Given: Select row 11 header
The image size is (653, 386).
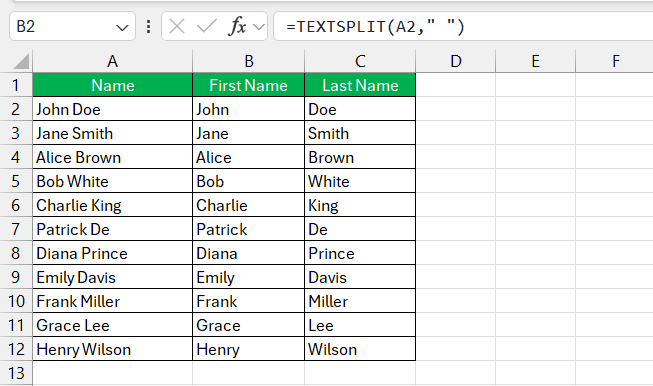Looking at the screenshot, I should [x=16, y=325].
